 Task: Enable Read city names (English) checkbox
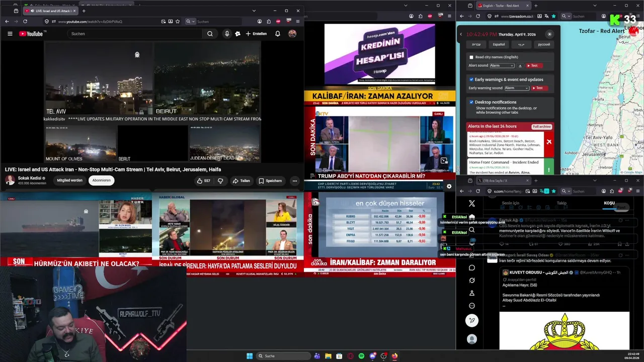[471, 57]
